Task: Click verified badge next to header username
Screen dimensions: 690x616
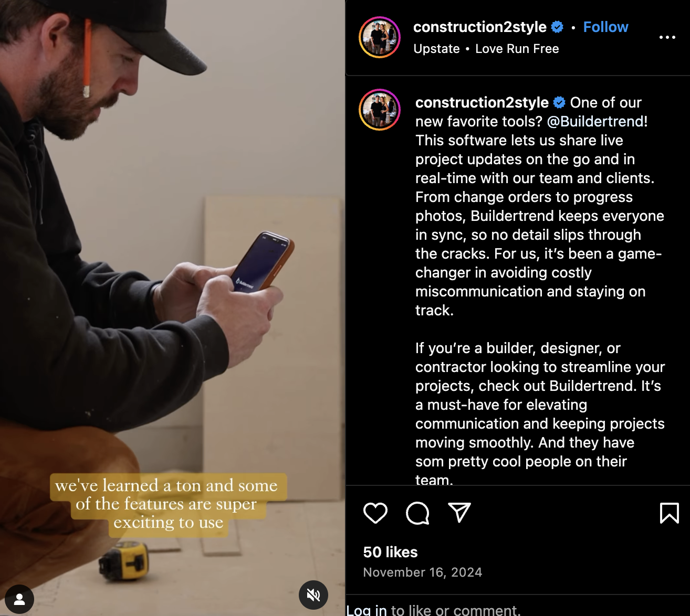Action: pyautogui.click(x=557, y=27)
